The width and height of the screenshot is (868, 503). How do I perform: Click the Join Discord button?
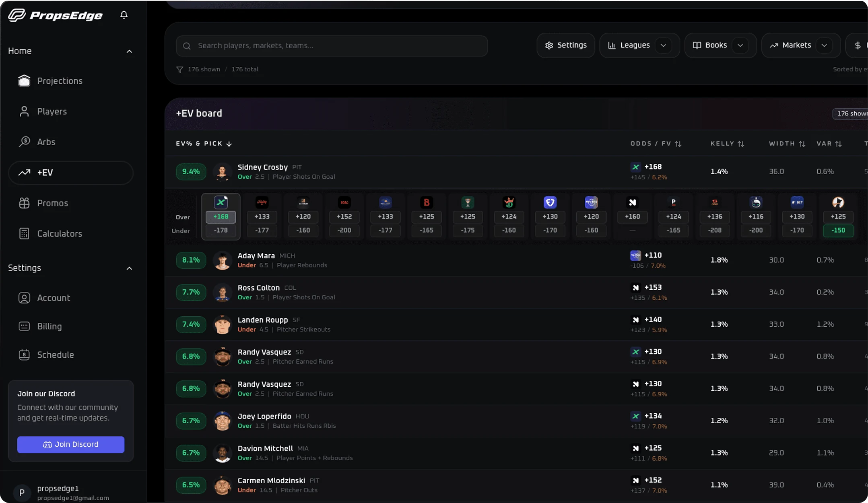[71, 444]
